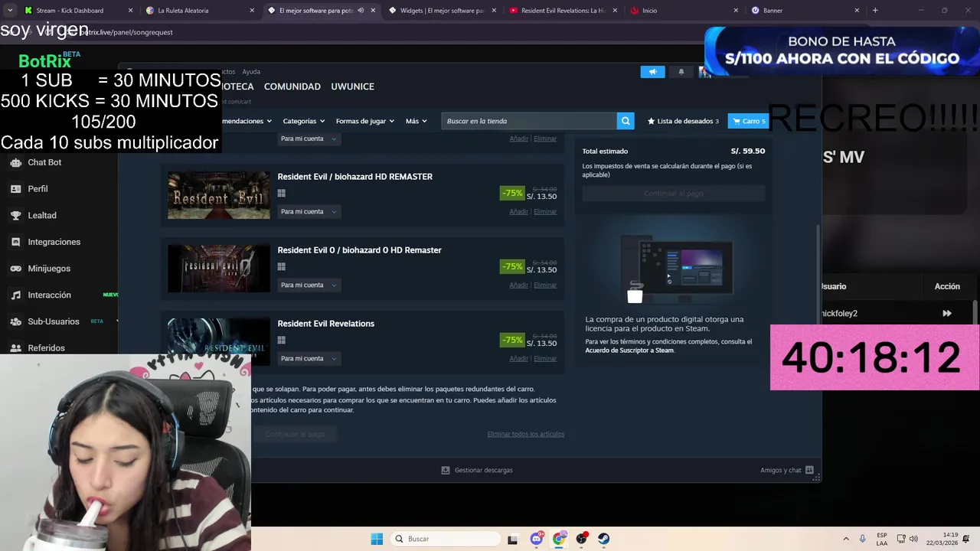Image resolution: width=980 pixels, height=551 pixels.
Task: Click Añadir for Resident Evil Revelations
Action: 519,358
